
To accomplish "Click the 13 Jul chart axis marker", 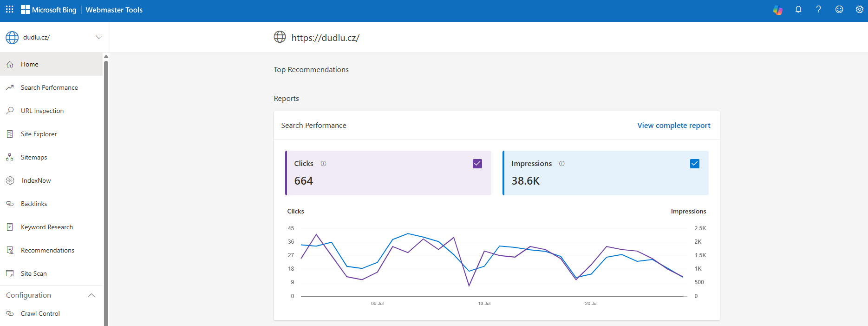I will pos(484,303).
